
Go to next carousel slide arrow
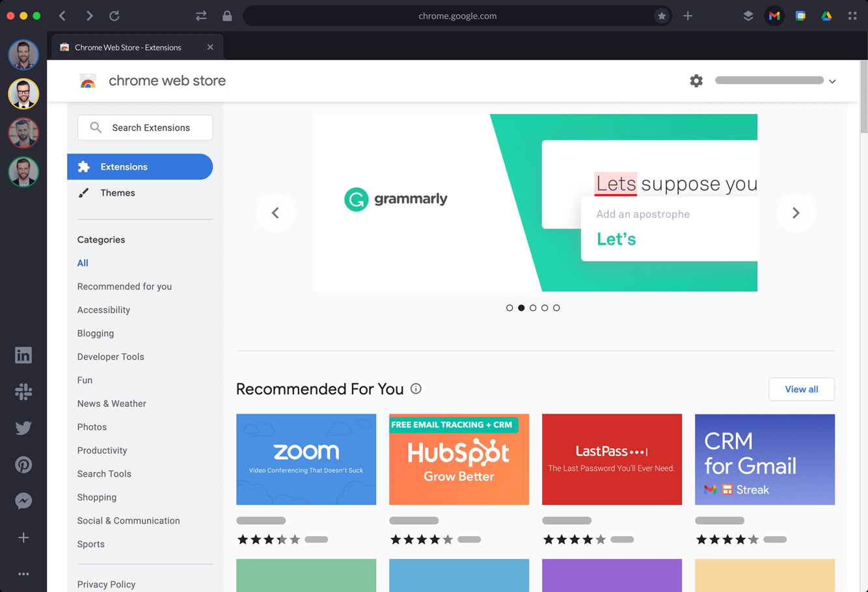tap(795, 213)
